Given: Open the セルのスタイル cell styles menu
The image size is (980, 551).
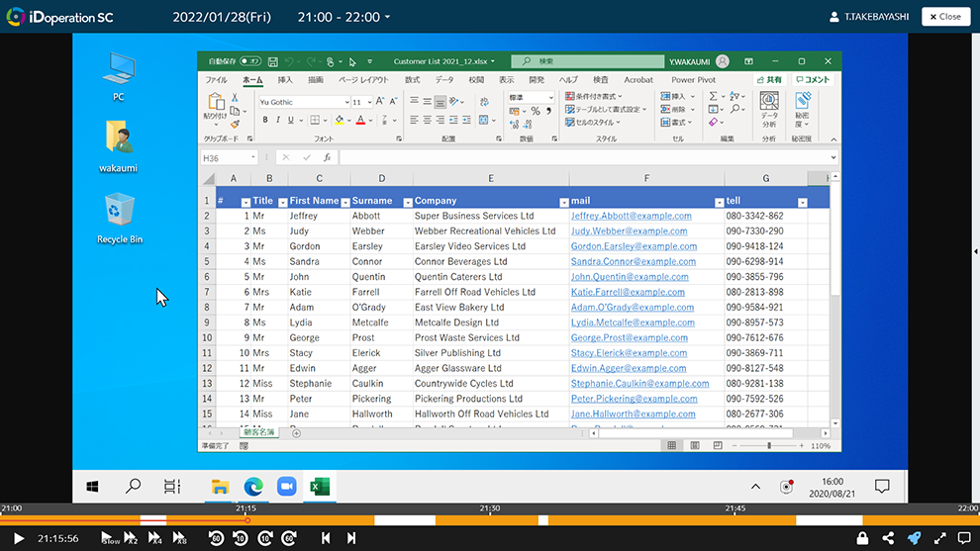Looking at the screenshot, I should (x=593, y=123).
